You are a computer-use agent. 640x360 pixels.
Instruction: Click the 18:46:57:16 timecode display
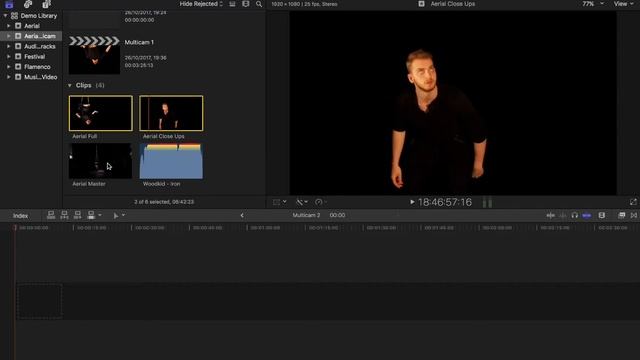(x=445, y=202)
